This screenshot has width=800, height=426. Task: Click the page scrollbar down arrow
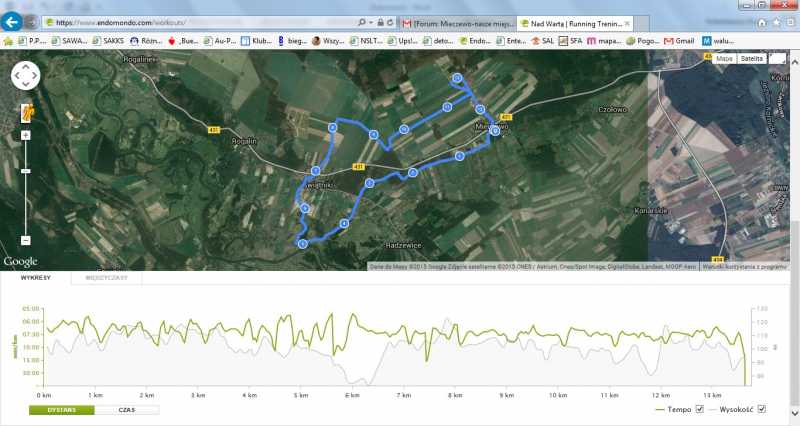pyautogui.click(x=795, y=413)
